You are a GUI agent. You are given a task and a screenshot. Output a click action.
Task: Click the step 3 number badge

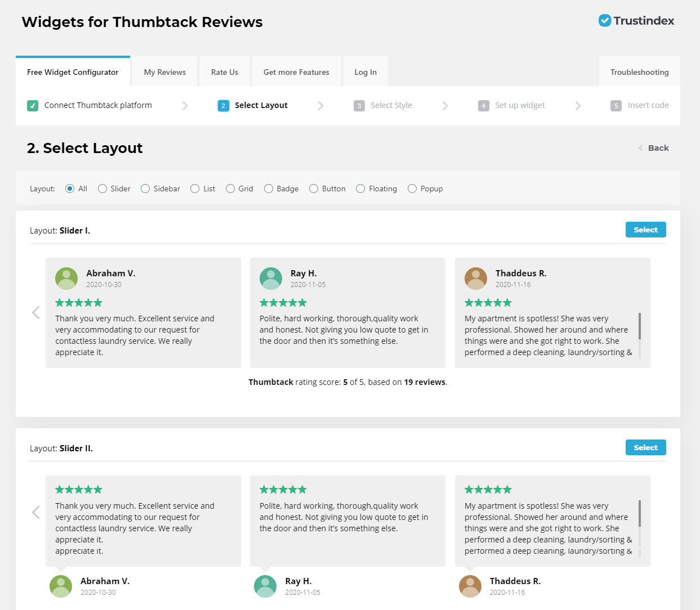(359, 106)
